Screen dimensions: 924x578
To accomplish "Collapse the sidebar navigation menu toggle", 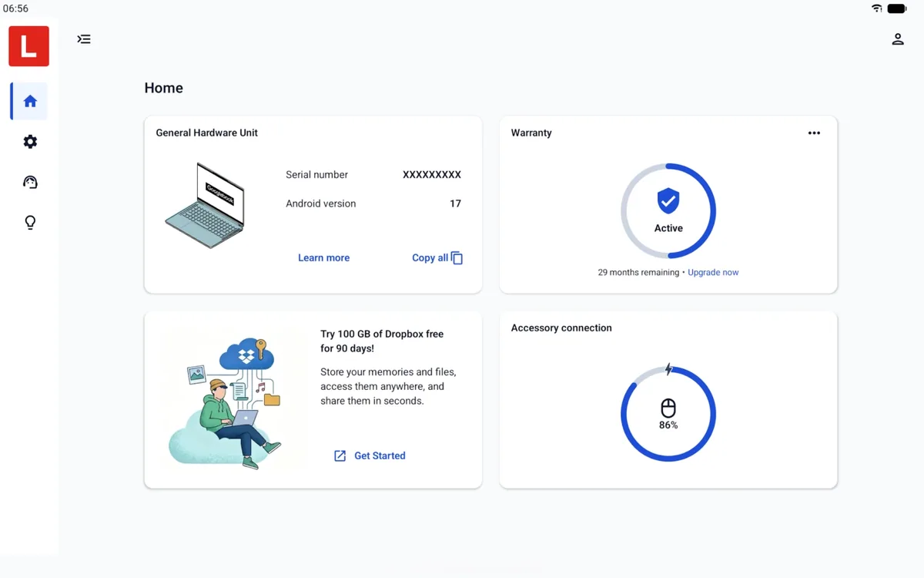I will [84, 39].
